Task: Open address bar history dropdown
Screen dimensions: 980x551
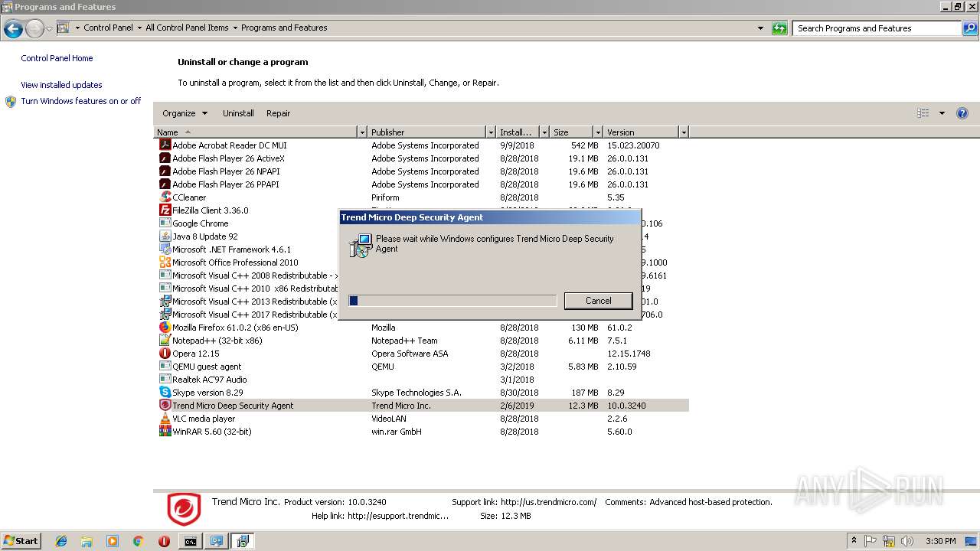Action: point(760,28)
